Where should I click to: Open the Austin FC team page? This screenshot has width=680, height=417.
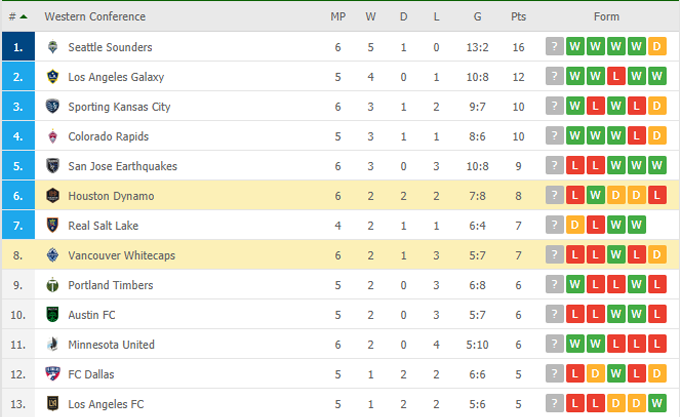click(x=93, y=315)
